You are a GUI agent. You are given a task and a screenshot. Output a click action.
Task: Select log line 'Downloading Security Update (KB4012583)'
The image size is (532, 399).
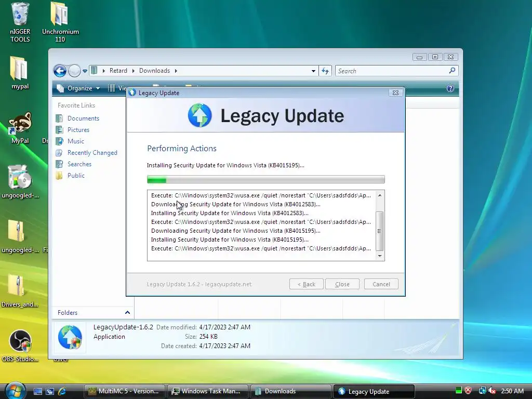(235, 204)
